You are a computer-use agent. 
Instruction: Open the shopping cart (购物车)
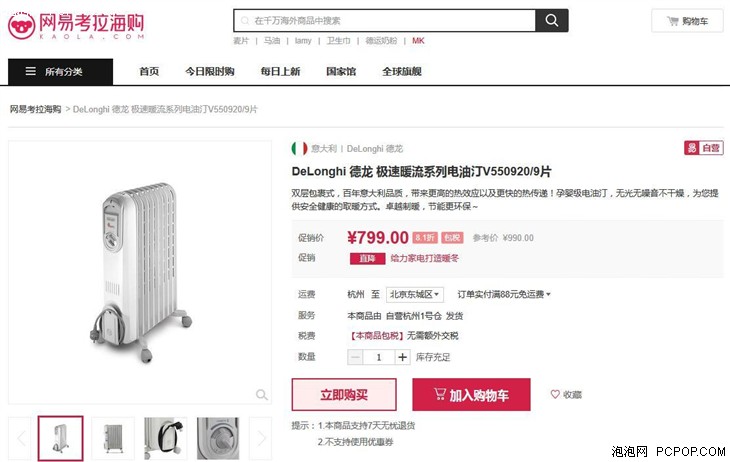coord(687,21)
